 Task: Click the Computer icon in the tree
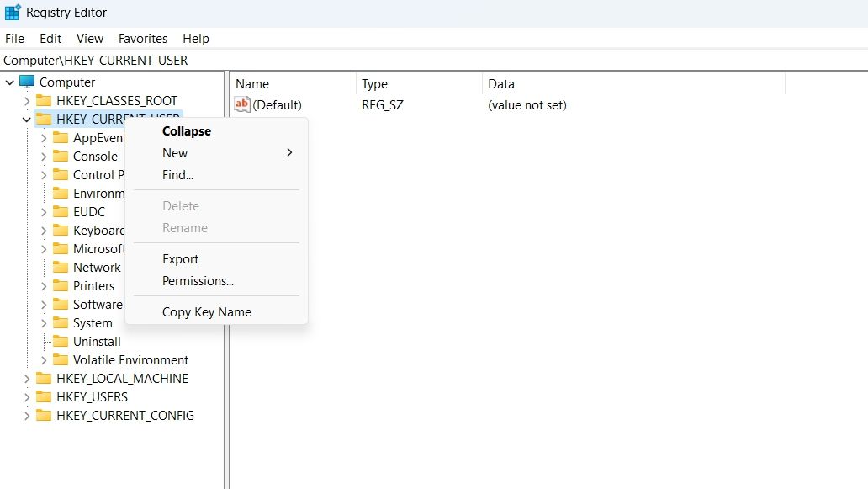(x=27, y=82)
